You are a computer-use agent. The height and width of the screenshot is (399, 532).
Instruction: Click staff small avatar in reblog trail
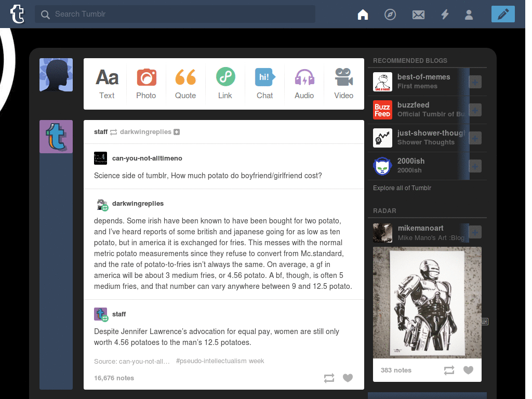tap(101, 314)
